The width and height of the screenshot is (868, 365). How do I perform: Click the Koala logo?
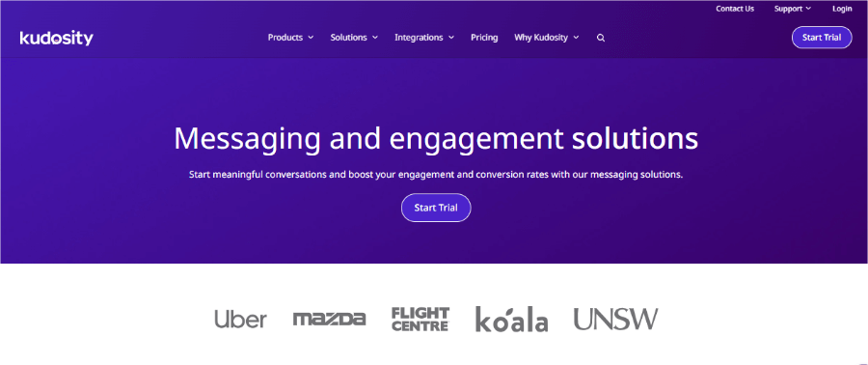(x=511, y=319)
